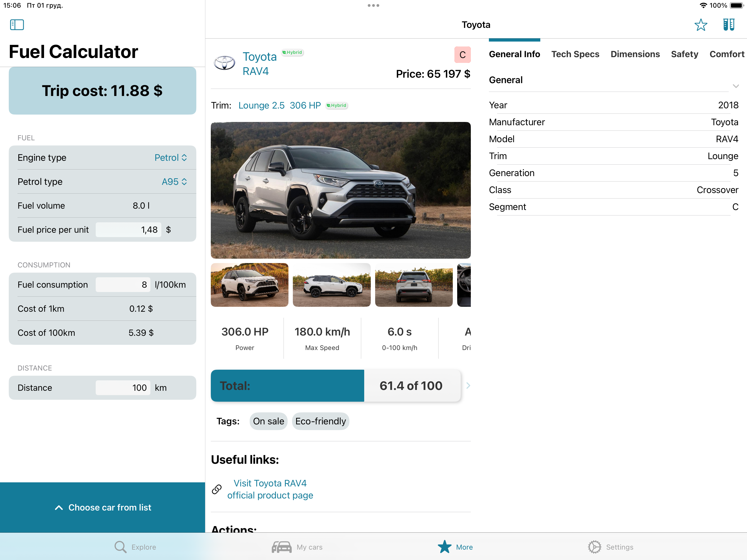The height and width of the screenshot is (560, 747).
Task: Tap the 180.0 km/h Max Speed stat
Action: point(322,338)
